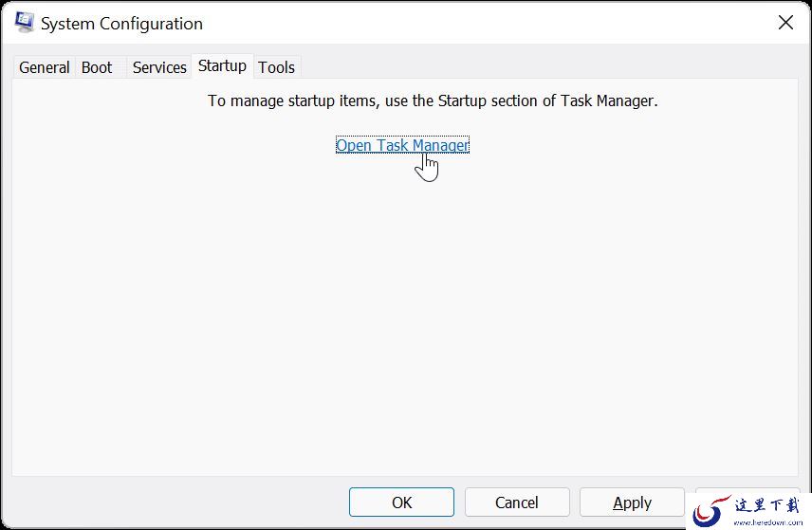Screen dimensions: 812x530
Task: Open Task Manager via the link
Action: [x=402, y=145]
